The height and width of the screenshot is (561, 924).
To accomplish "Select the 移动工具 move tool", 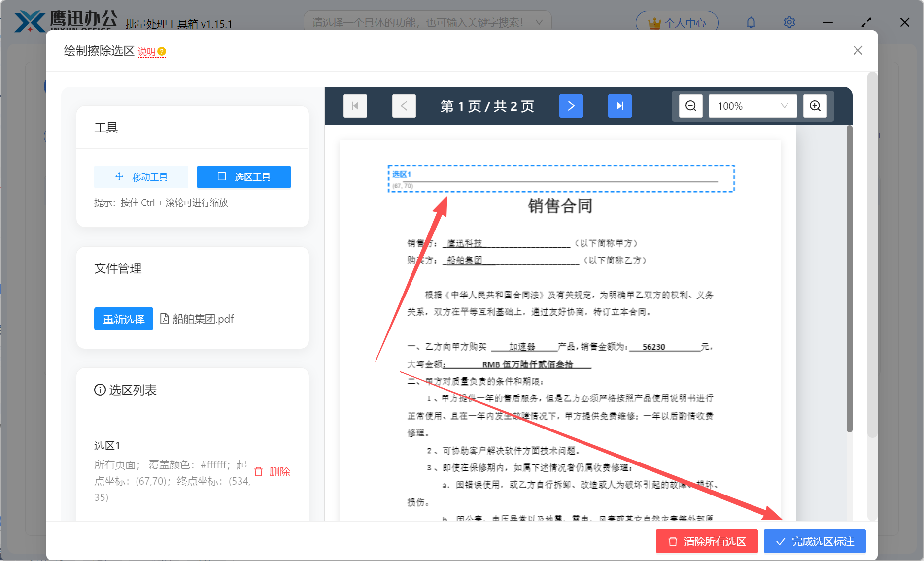I will click(x=141, y=177).
